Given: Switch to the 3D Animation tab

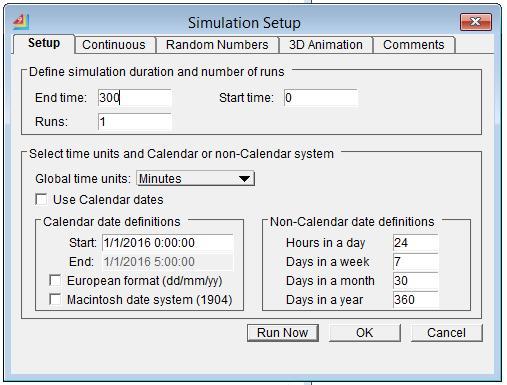Looking at the screenshot, I should click(326, 45).
